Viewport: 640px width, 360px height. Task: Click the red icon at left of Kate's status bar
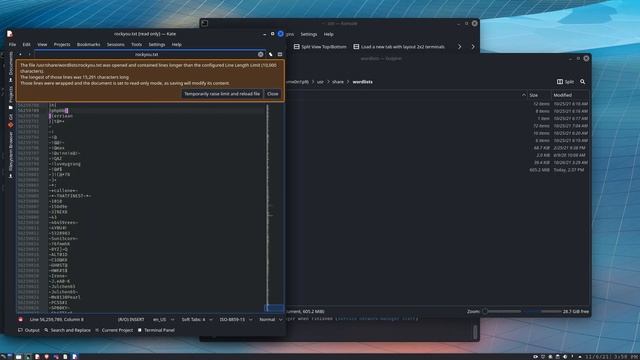coord(20,319)
